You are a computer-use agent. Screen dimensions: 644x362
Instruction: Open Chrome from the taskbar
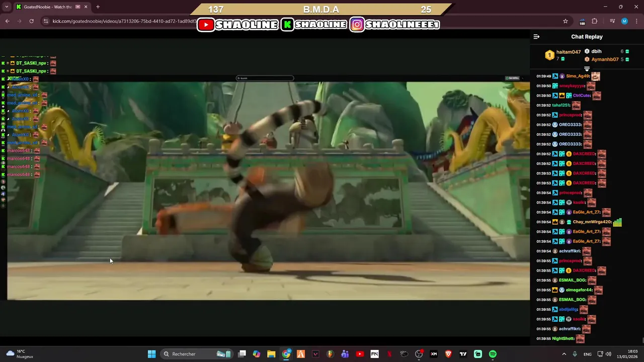click(x=286, y=354)
